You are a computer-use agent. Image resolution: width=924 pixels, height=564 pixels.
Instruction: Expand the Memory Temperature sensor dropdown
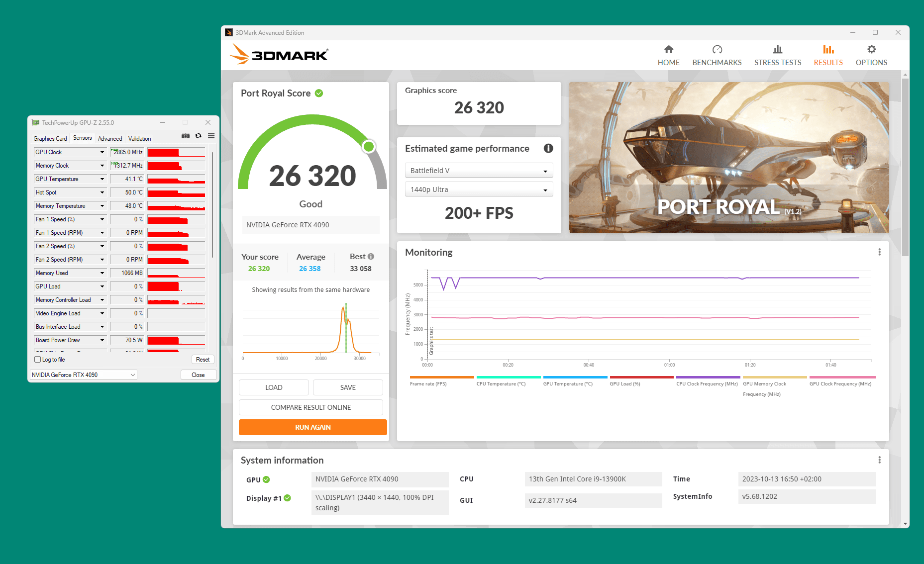tap(102, 206)
